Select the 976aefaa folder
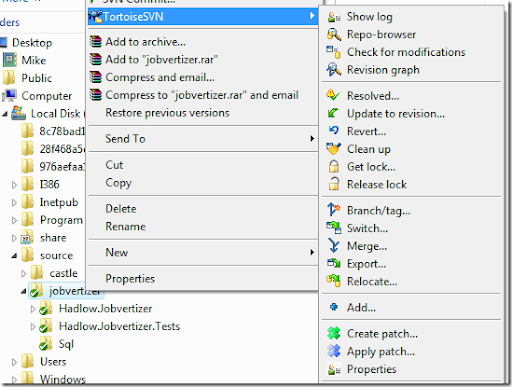This screenshot has height=387, width=512. tap(62, 167)
